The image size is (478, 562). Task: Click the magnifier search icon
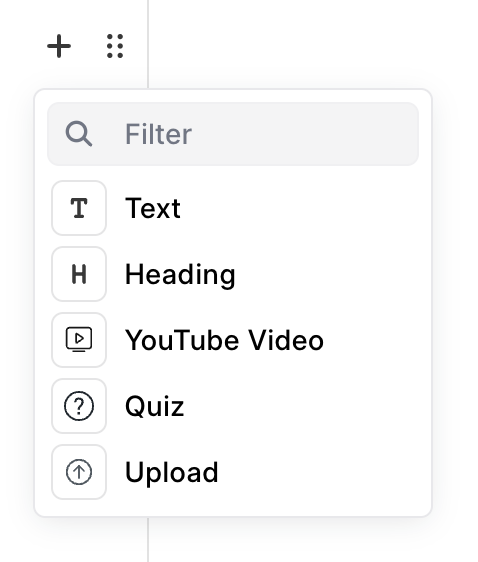pos(79,134)
